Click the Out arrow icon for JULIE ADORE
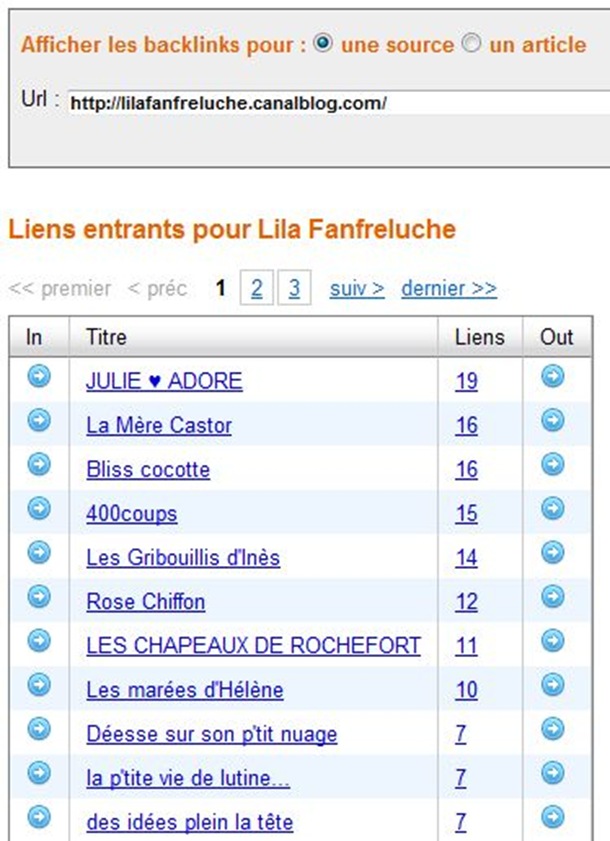Image resolution: width=610 pixels, height=841 pixels. tap(553, 376)
